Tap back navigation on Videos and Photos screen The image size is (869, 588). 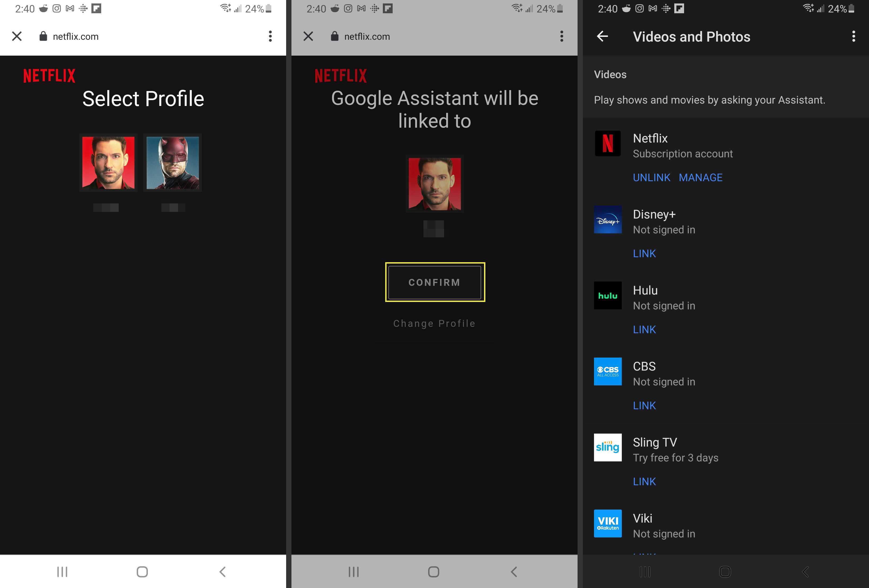click(x=805, y=572)
